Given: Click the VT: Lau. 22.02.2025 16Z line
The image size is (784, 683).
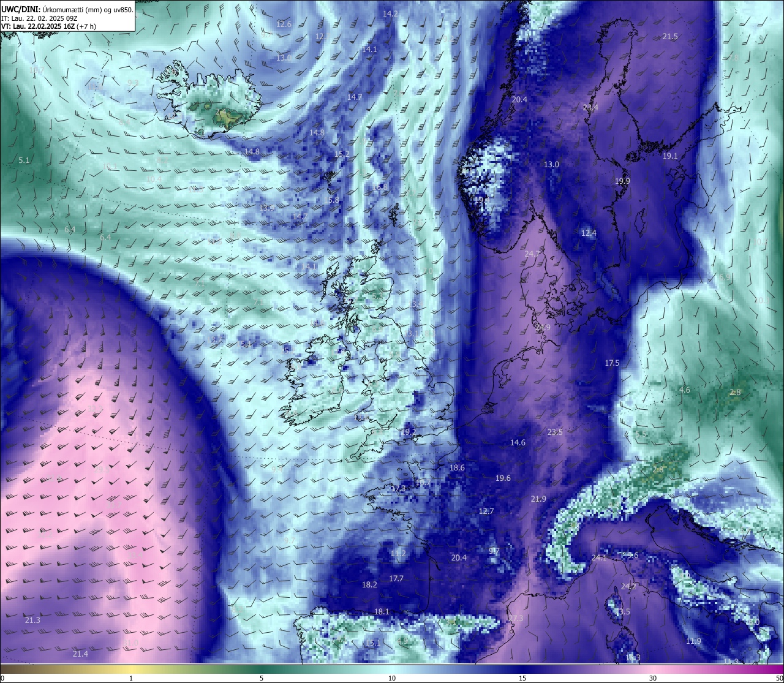Looking at the screenshot, I should 49,26.
